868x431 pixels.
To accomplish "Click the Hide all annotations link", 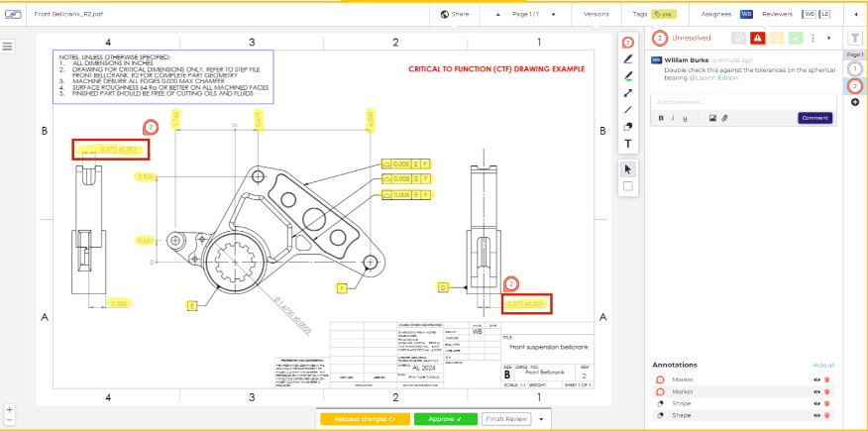I will [x=823, y=366].
